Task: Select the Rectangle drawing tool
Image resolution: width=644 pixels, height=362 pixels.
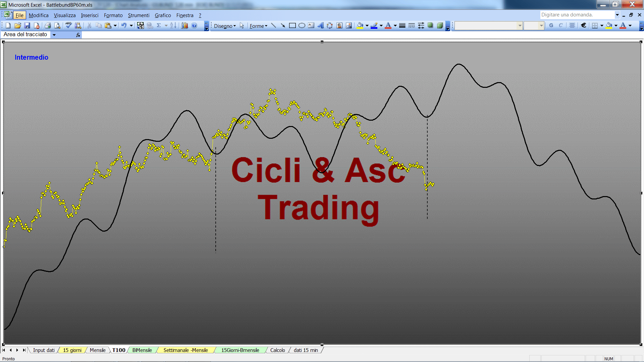Action: [x=292, y=25]
